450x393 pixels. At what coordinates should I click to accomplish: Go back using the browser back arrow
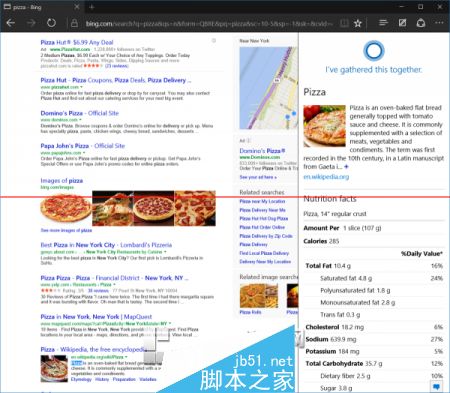[11, 23]
